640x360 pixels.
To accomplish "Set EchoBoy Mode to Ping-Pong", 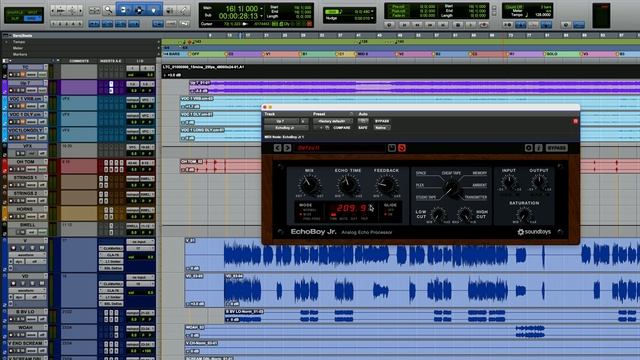I will click(x=311, y=218).
